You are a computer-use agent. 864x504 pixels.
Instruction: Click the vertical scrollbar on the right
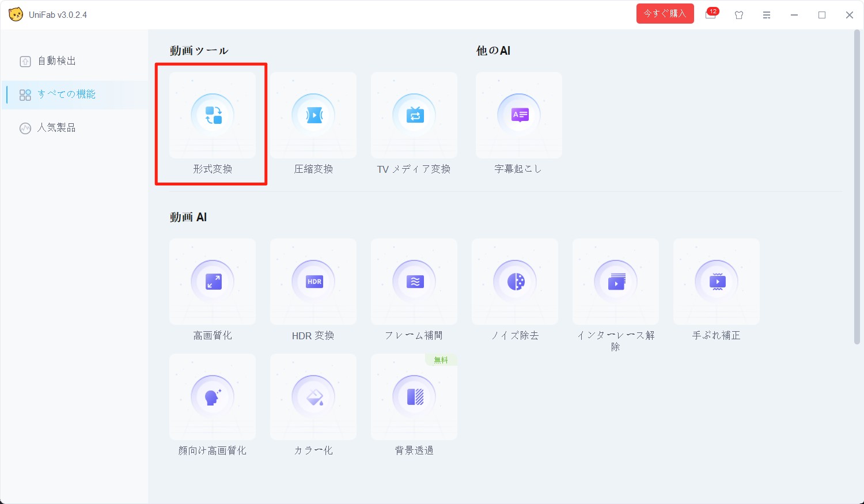point(857,187)
